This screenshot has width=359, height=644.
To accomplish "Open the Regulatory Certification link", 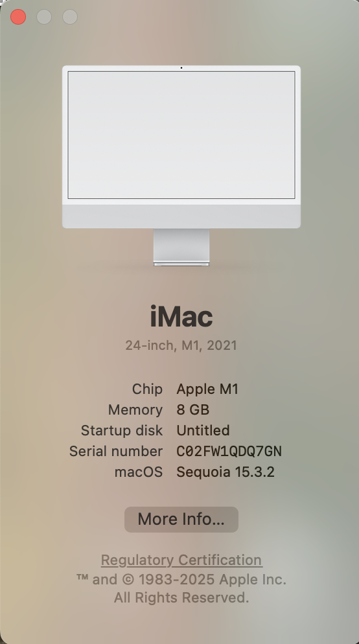I will pyautogui.click(x=181, y=560).
